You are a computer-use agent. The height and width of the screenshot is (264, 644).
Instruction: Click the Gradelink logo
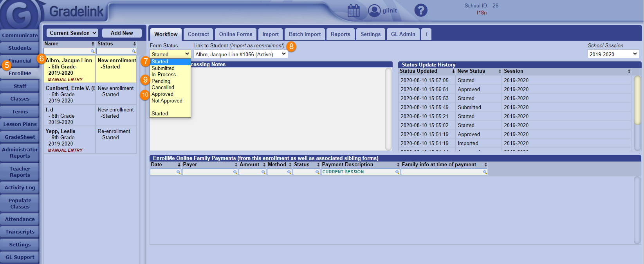tap(76, 12)
